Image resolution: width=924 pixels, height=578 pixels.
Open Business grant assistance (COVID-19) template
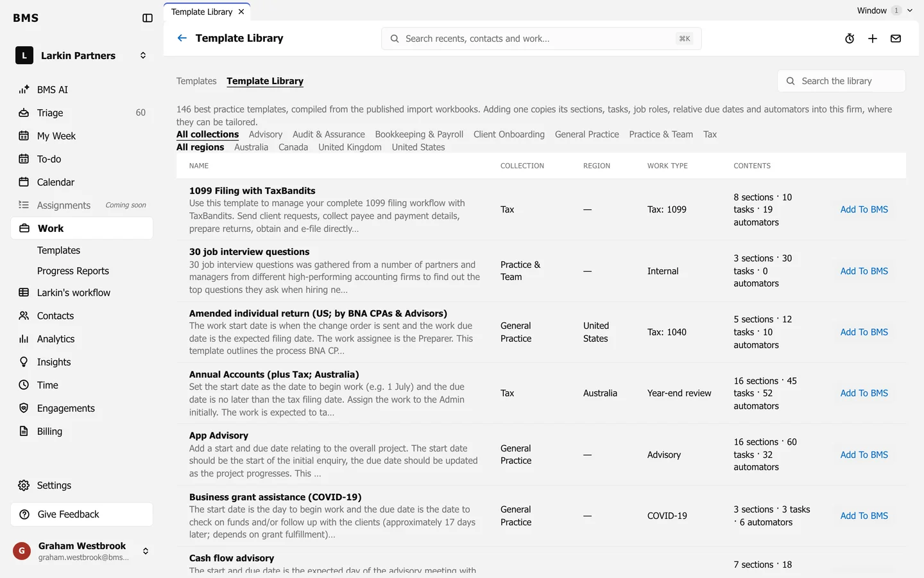click(x=275, y=497)
